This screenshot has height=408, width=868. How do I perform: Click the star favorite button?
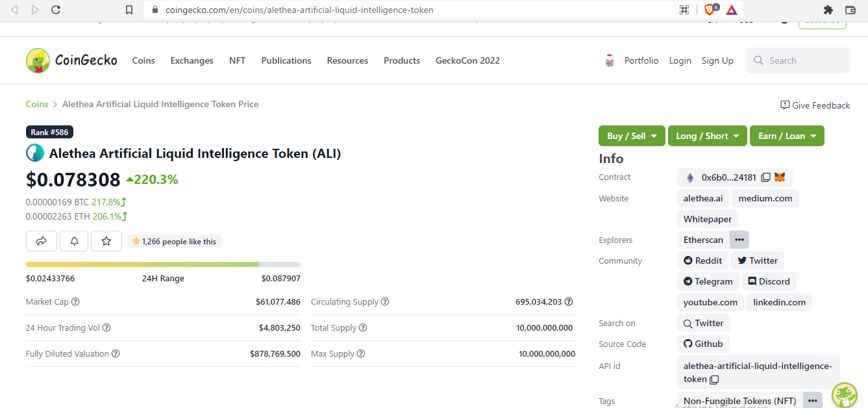(106, 241)
